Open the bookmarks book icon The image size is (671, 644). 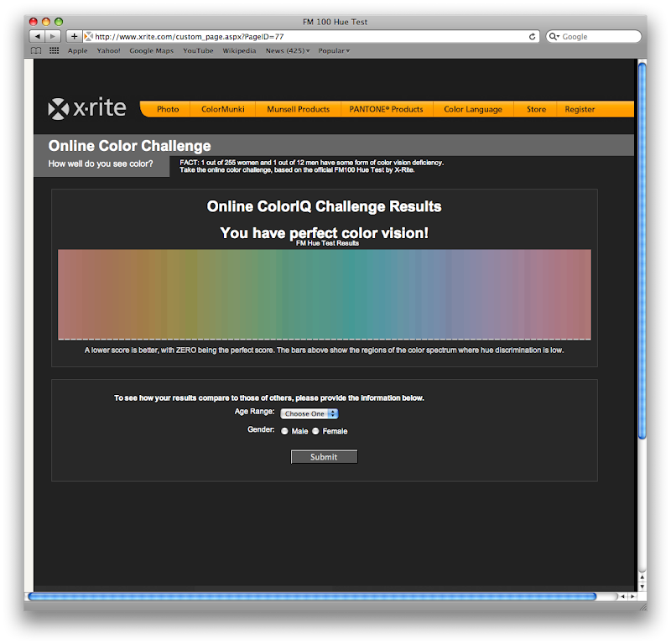click(36, 50)
